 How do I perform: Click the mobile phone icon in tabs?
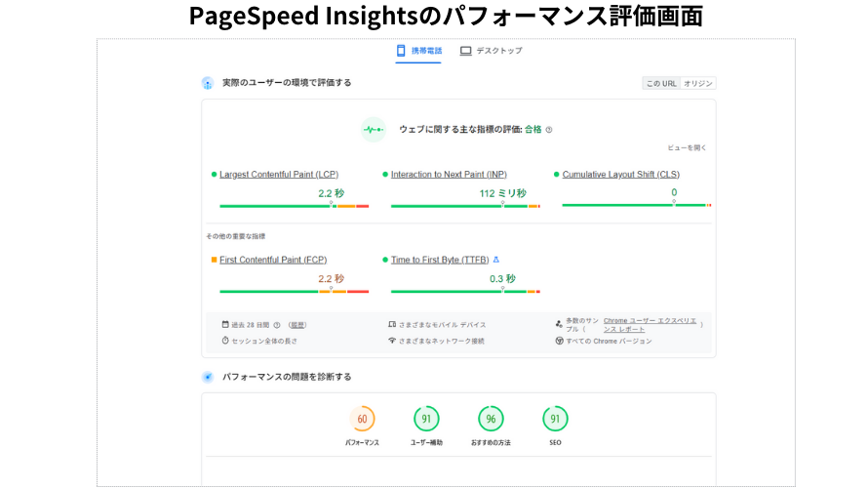(x=401, y=51)
